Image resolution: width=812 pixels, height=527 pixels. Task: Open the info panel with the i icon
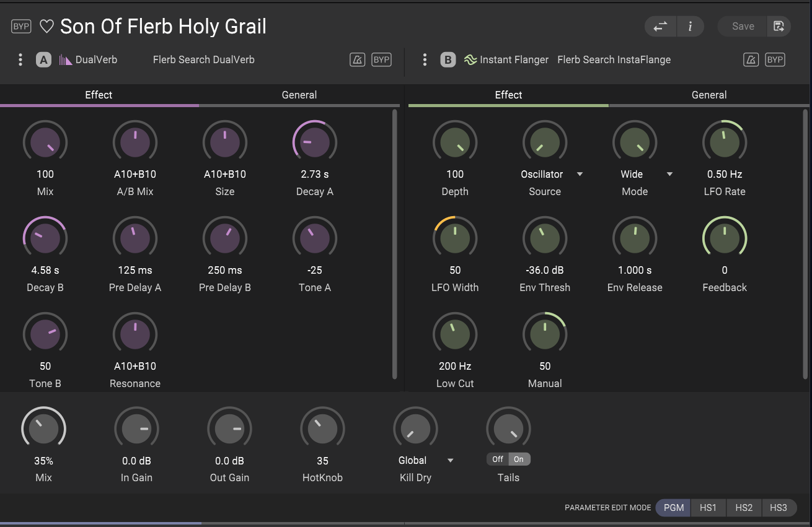tap(690, 26)
